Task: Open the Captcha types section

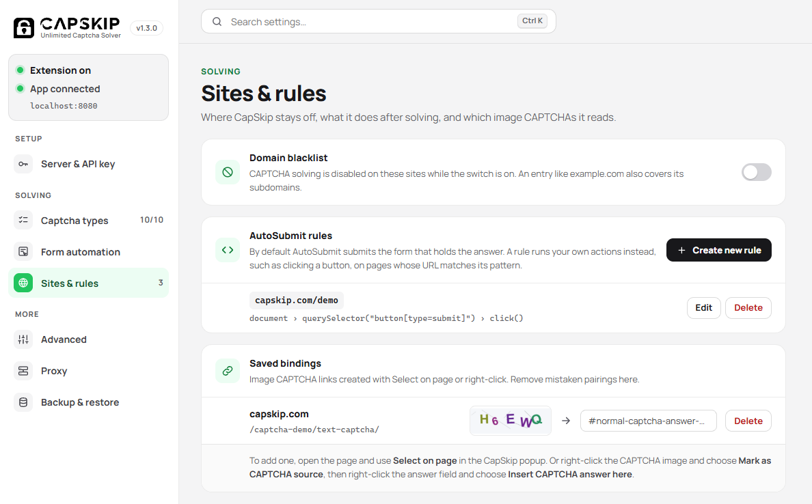Action: 89,221
